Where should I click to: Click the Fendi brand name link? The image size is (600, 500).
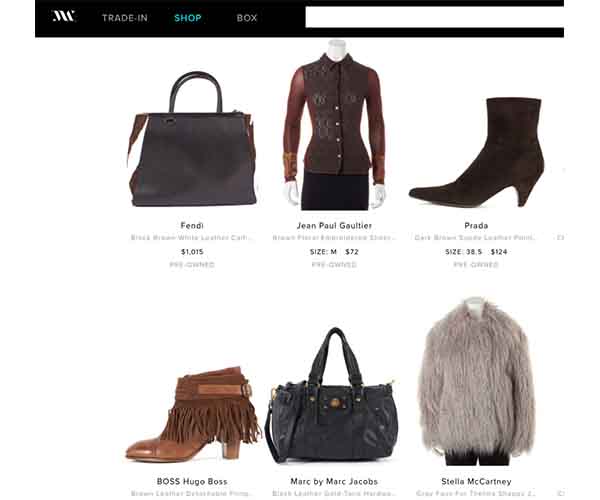[x=192, y=225]
